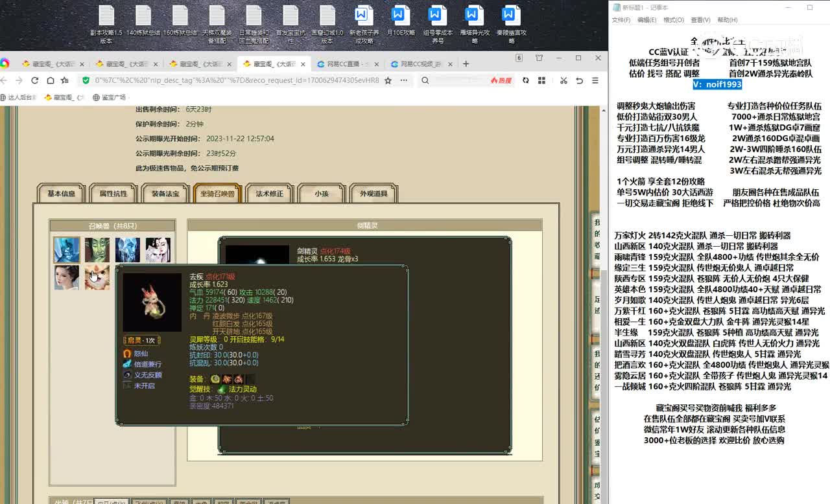The image size is (830, 504).
Task: Open desktop file 日常睡装和回血鬼搭配
Action: [254, 25]
